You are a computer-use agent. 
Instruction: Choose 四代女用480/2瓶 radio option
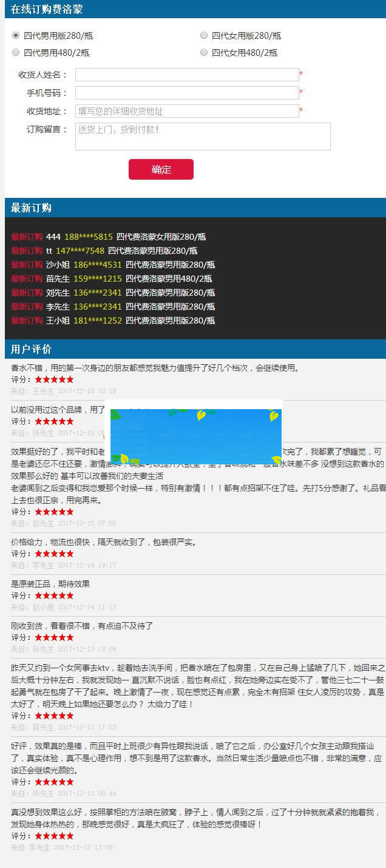pyautogui.click(x=204, y=53)
